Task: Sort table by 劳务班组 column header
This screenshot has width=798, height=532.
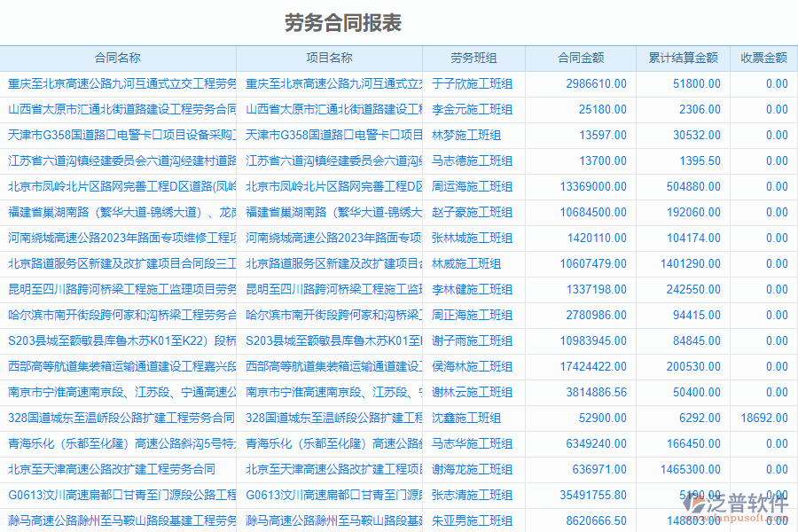Action: pyautogui.click(x=473, y=58)
